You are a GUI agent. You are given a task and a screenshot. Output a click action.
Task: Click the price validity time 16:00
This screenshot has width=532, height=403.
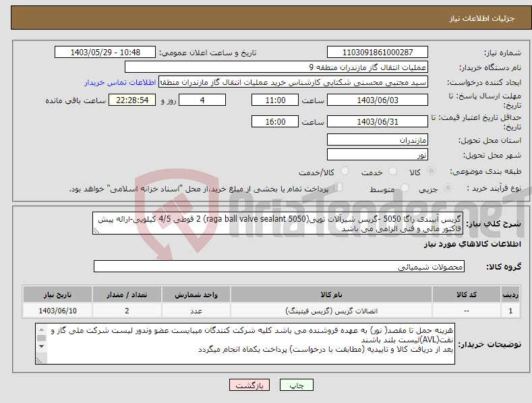pyautogui.click(x=275, y=121)
